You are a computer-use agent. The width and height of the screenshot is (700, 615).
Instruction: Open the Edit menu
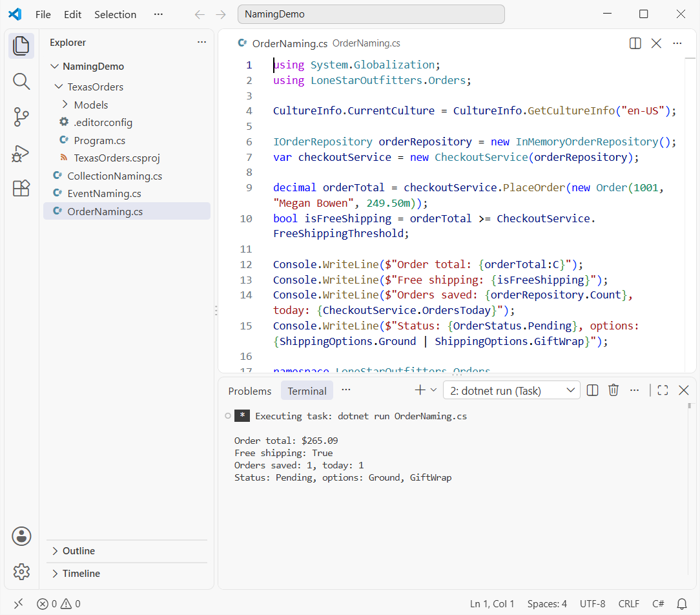pyautogui.click(x=72, y=14)
